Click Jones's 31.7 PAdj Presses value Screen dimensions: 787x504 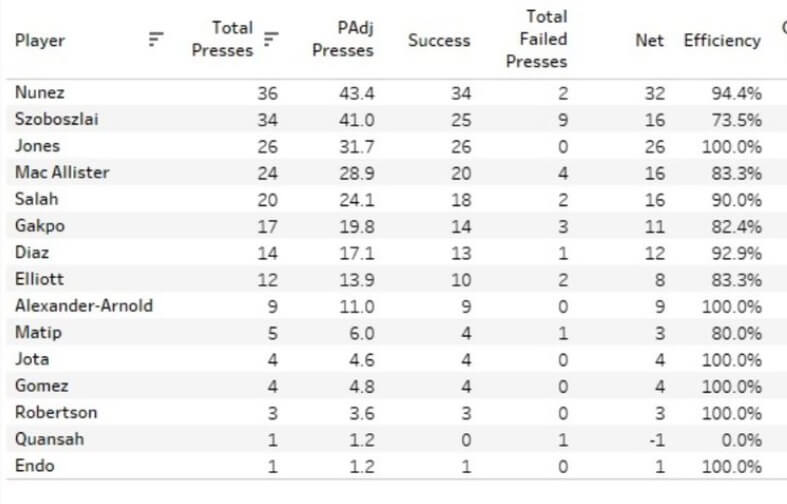pyautogui.click(x=356, y=147)
